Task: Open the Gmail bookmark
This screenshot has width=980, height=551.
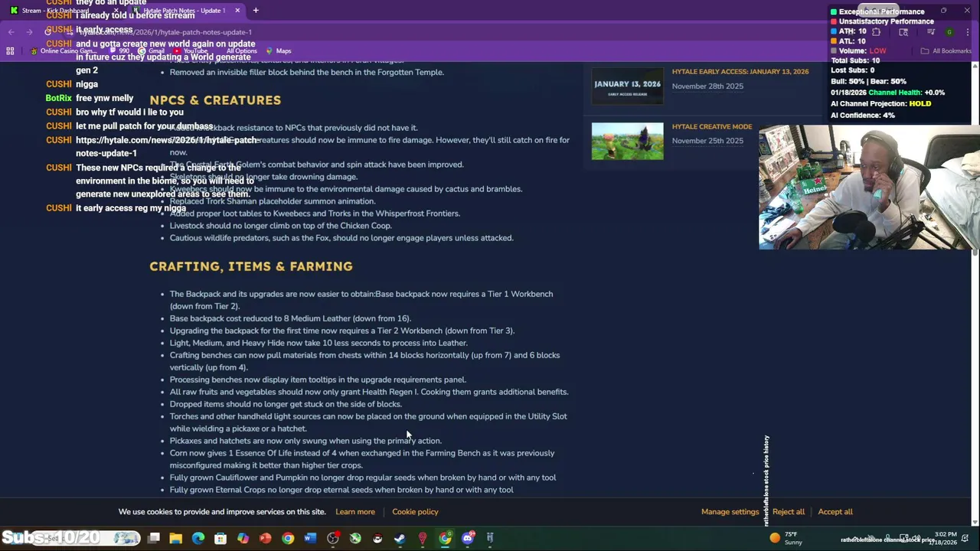Action: point(151,51)
